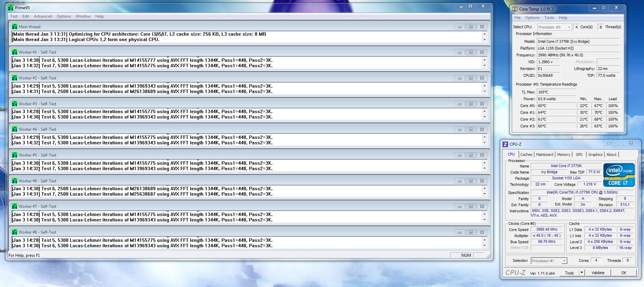Click the Multiplier value x 40.0 in CPU-Z
The height and width of the screenshot is (287, 644).
click(x=547, y=236)
